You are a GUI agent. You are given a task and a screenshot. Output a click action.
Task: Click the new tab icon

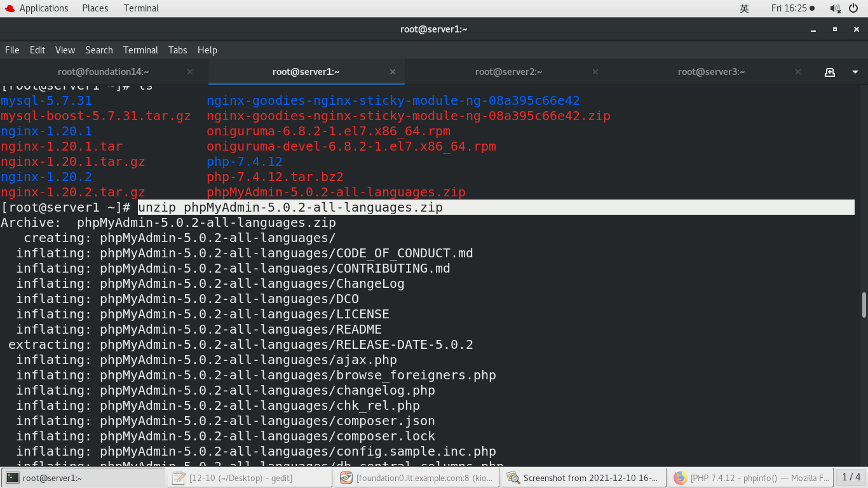pyautogui.click(x=830, y=72)
